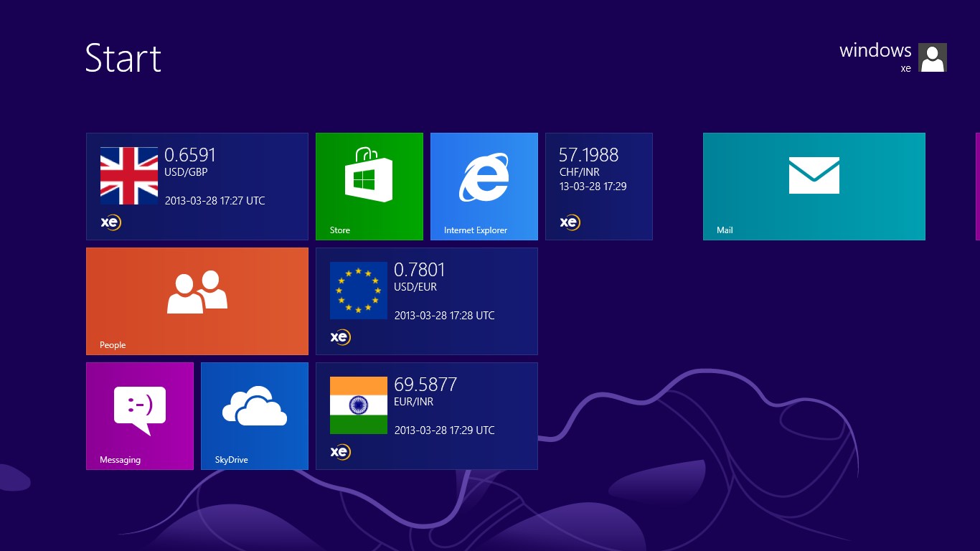Click the 0.6591 USD/GBP rate value

point(189,155)
